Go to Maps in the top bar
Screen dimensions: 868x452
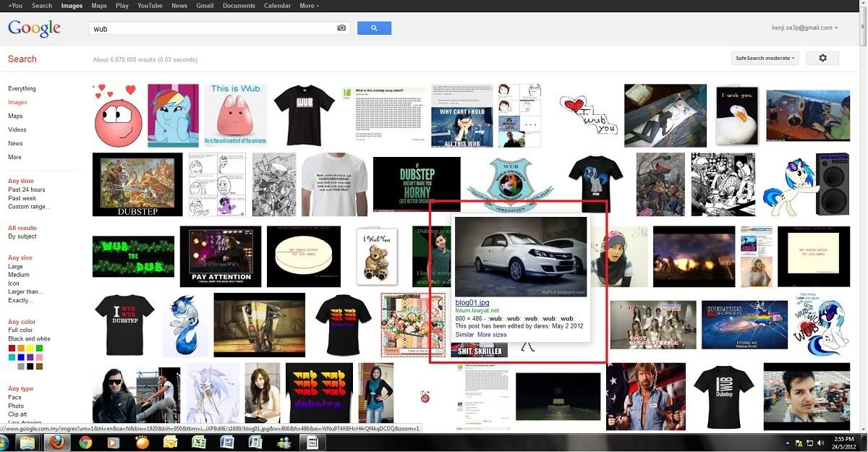98,6
